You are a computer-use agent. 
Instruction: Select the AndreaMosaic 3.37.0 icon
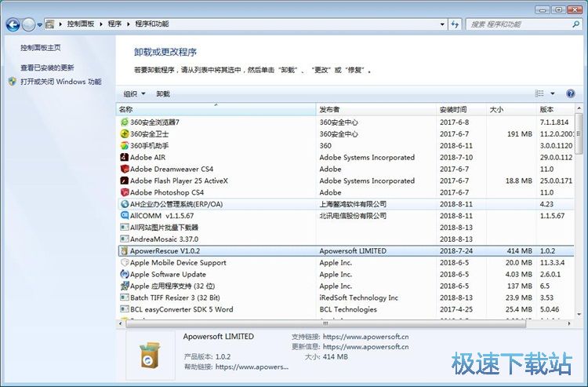[125, 239]
